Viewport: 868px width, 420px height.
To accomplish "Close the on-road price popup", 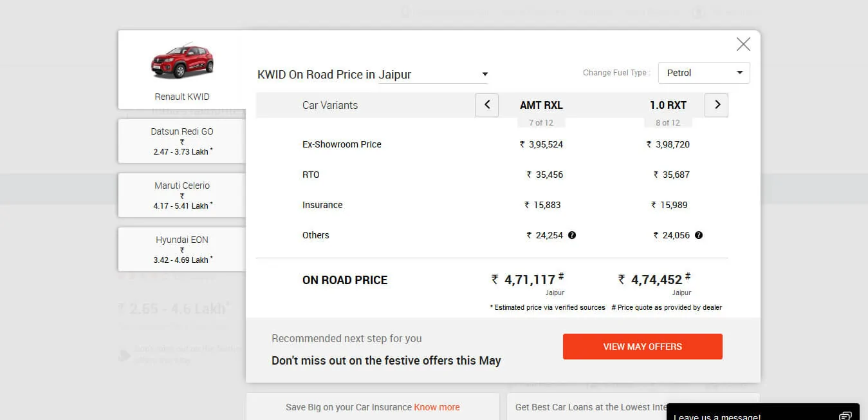I will [743, 44].
